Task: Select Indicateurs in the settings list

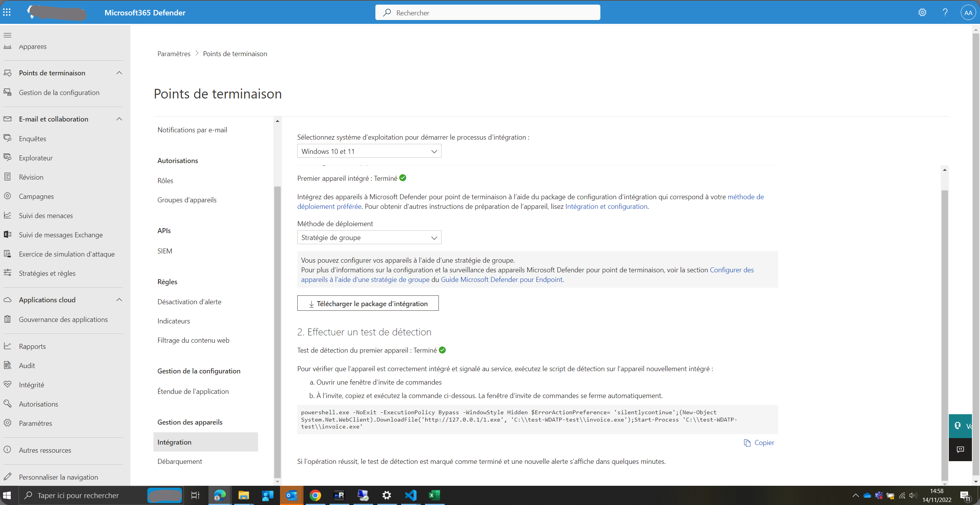Action: click(173, 321)
